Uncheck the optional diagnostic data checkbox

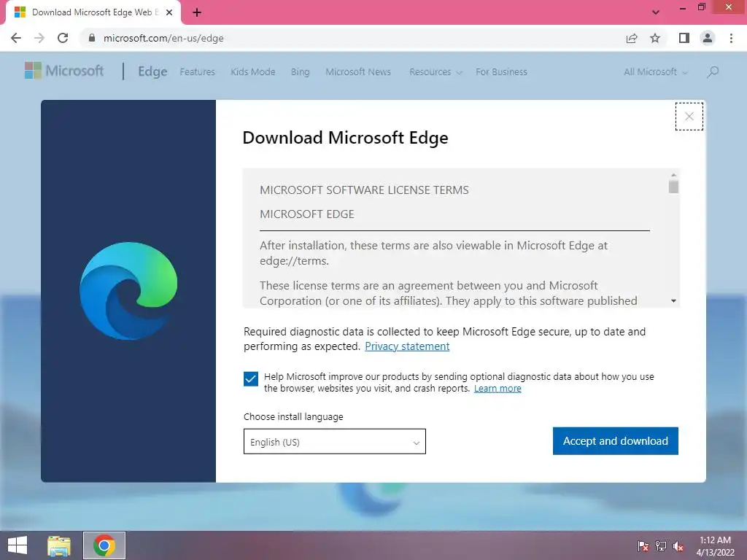click(x=251, y=379)
